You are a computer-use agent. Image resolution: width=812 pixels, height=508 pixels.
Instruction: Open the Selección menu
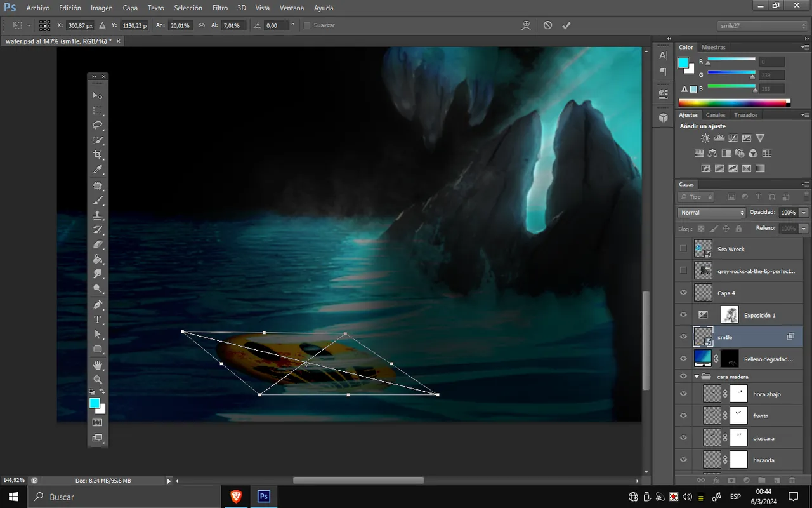188,8
